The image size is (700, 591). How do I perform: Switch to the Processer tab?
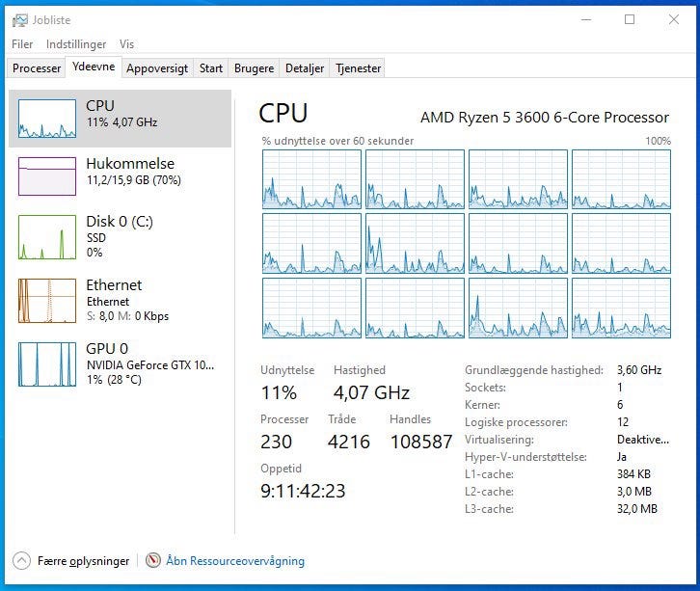pos(37,68)
